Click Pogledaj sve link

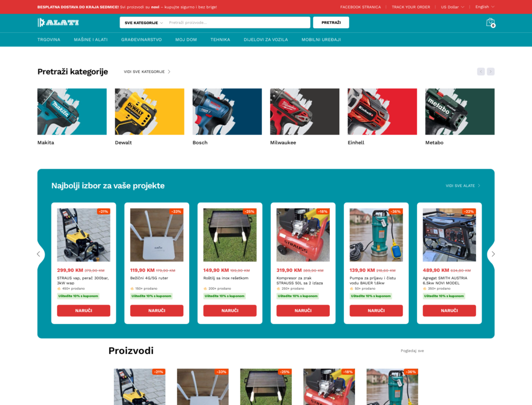[412, 351]
